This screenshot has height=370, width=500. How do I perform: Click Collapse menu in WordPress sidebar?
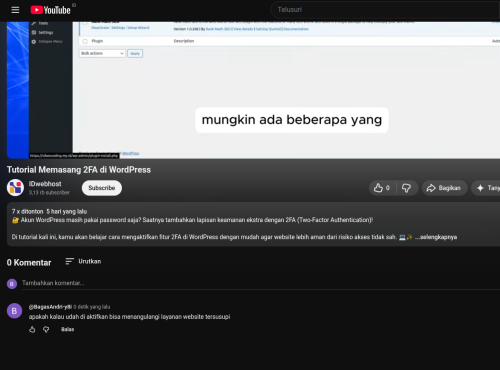point(47,42)
